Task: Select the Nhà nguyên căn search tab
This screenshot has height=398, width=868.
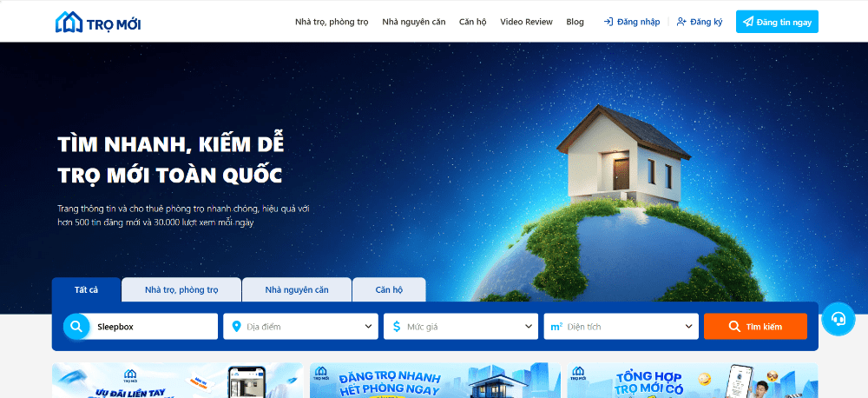Action: pyautogui.click(x=297, y=289)
